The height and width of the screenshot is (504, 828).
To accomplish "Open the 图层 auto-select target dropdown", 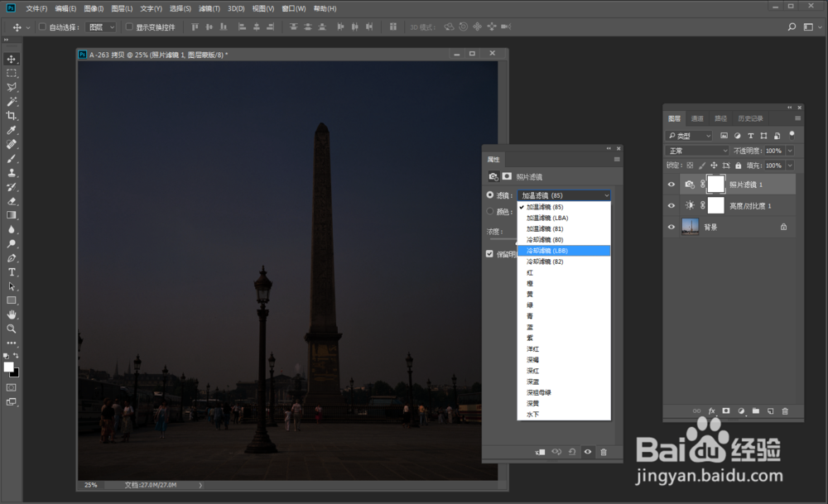I will point(101,27).
